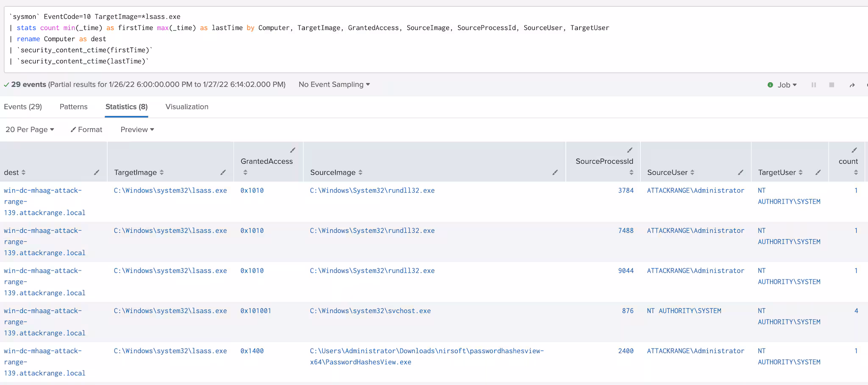Click the GrantedAccess column pencil icon

tap(292, 150)
